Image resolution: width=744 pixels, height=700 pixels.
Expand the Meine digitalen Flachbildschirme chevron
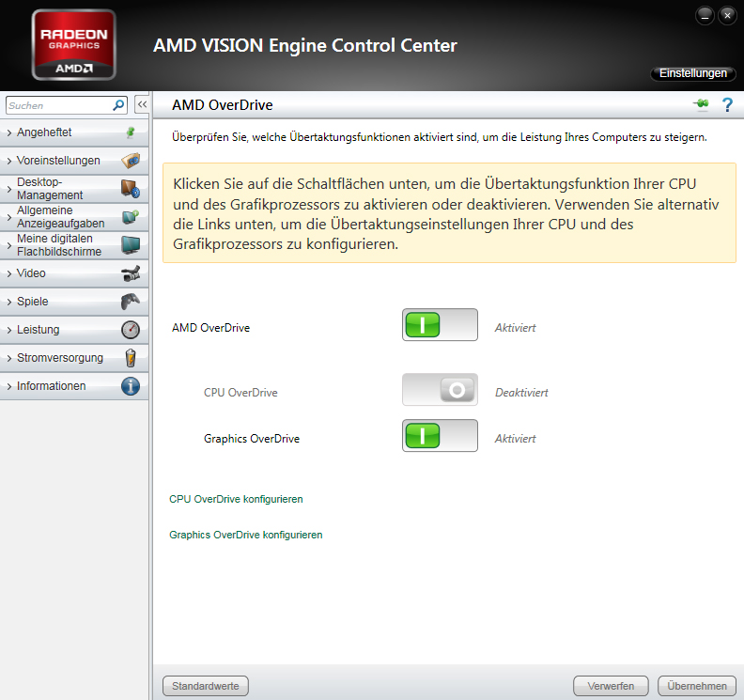[9, 245]
